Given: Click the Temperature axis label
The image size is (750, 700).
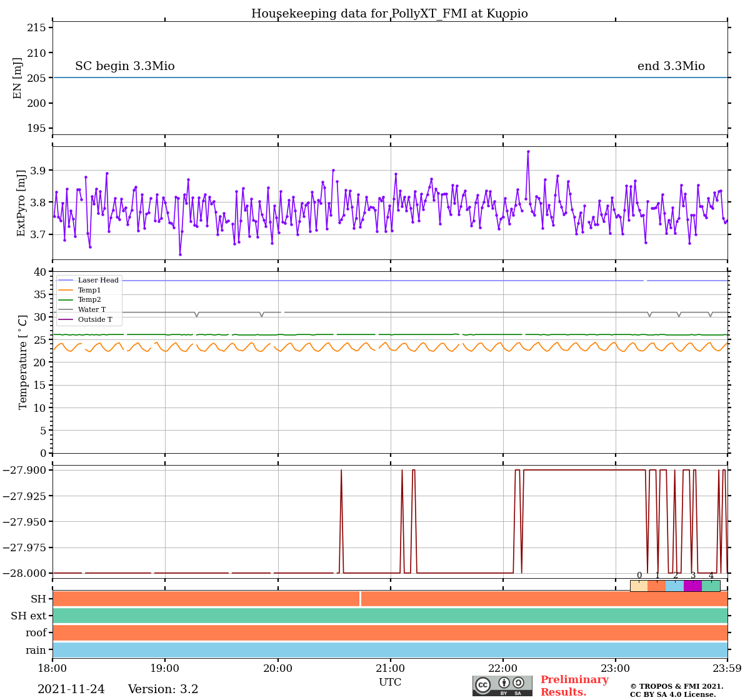Looking at the screenshot, I should [23, 362].
